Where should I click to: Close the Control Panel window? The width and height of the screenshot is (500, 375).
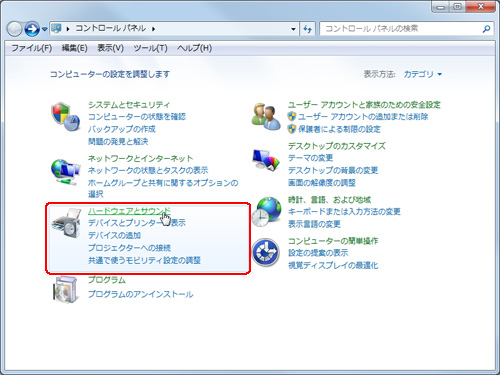481,7
